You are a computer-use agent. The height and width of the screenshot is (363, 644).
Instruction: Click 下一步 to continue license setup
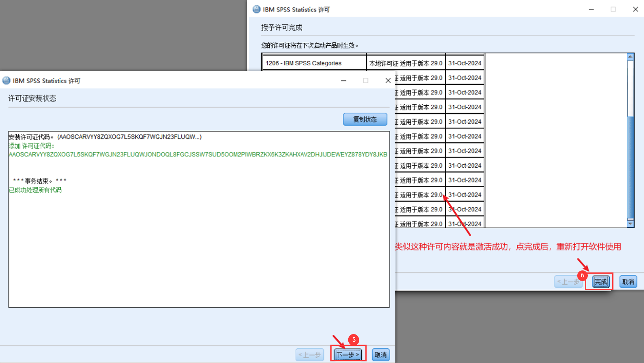[348, 355]
